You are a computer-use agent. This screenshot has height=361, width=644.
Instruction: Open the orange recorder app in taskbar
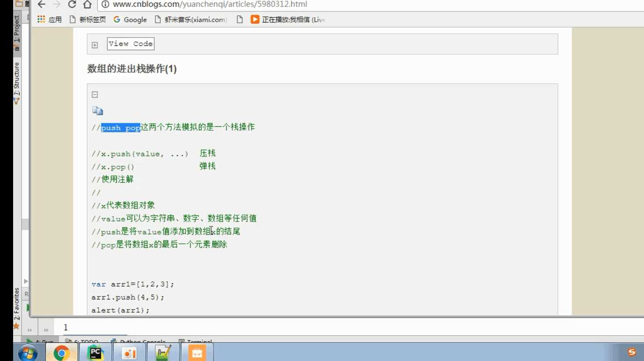pos(129,353)
